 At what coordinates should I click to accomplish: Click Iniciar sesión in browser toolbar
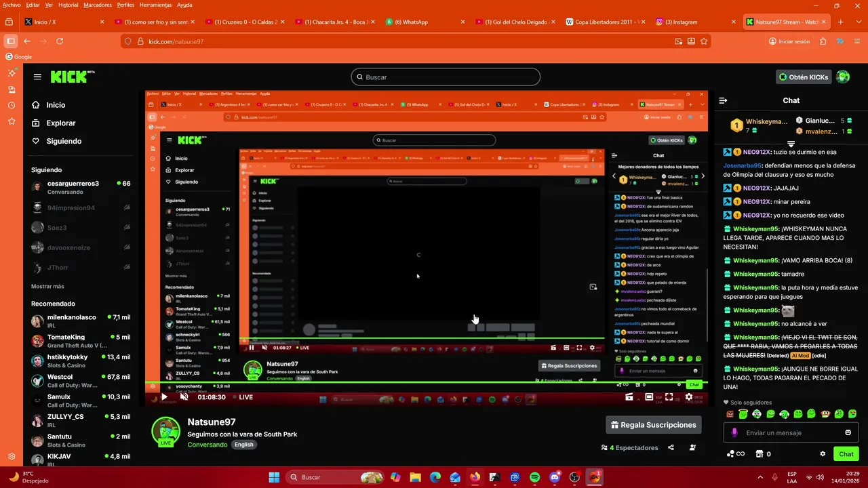[x=789, y=41]
